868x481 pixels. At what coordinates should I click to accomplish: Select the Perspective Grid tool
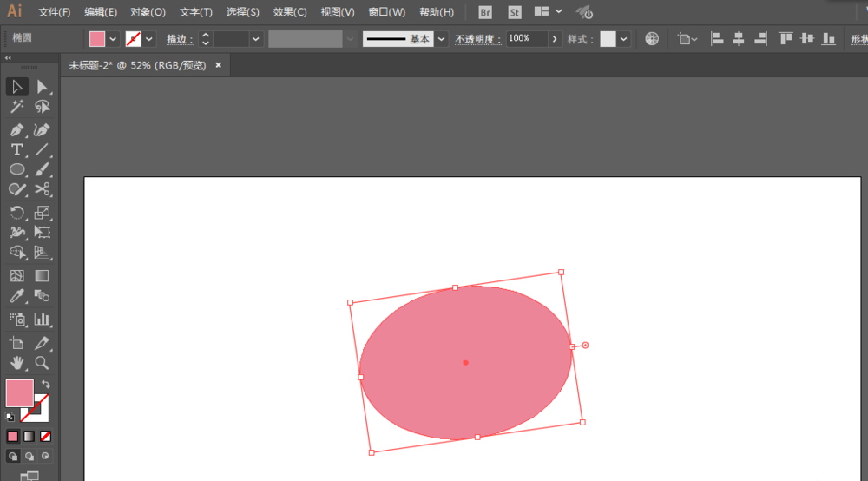click(42, 253)
